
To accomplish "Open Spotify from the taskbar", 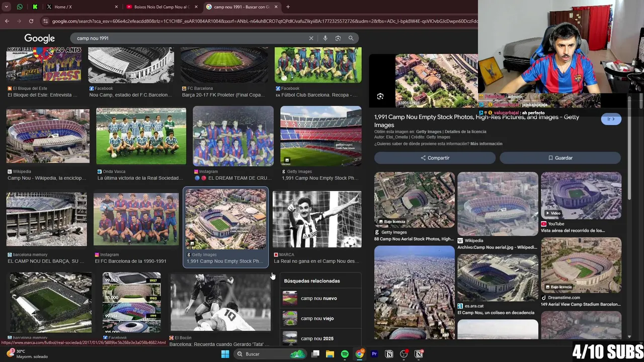I will (x=345, y=354).
